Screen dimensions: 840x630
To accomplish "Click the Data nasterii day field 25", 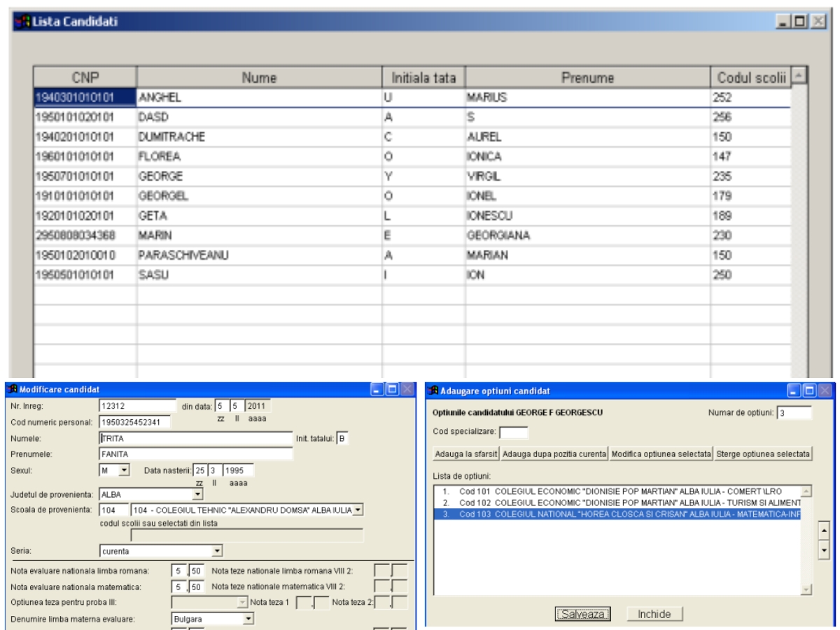I will click(201, 471).
